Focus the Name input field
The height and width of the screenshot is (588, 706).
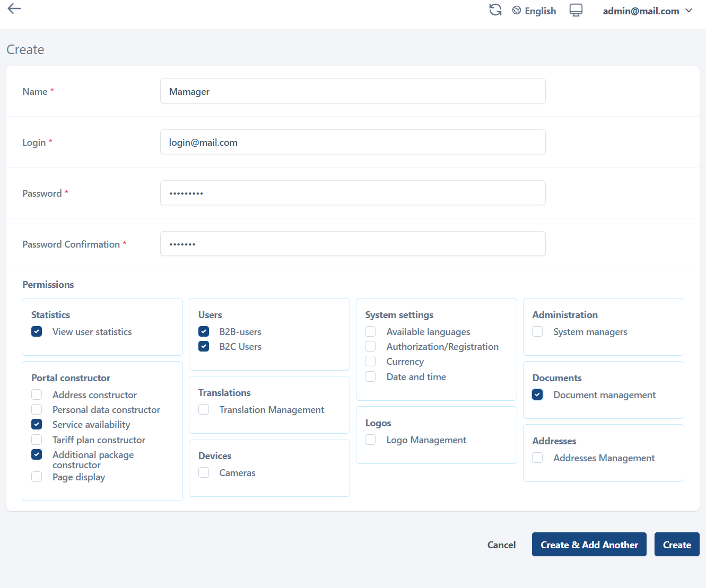click(353, 91)
